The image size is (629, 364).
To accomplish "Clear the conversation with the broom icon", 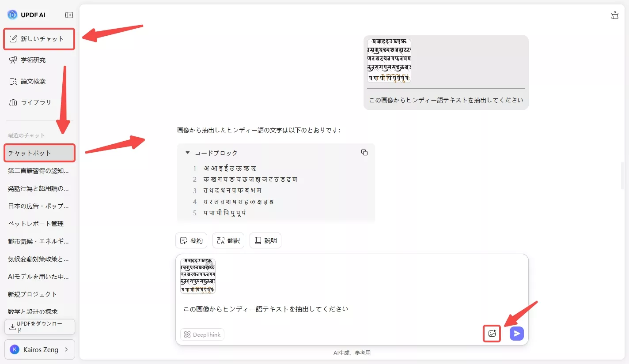I will coord(615,15).
